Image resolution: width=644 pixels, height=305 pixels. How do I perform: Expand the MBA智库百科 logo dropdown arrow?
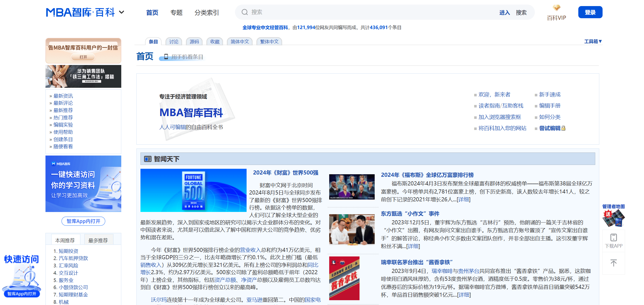(122, 12)
